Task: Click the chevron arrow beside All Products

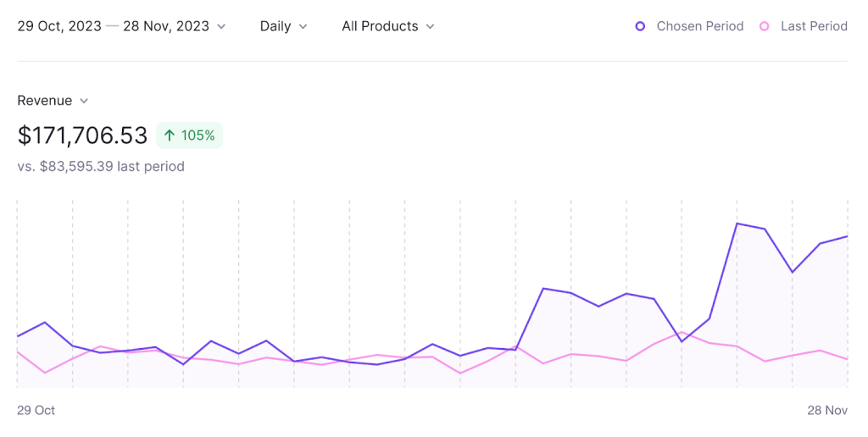Action: point(430,26)
